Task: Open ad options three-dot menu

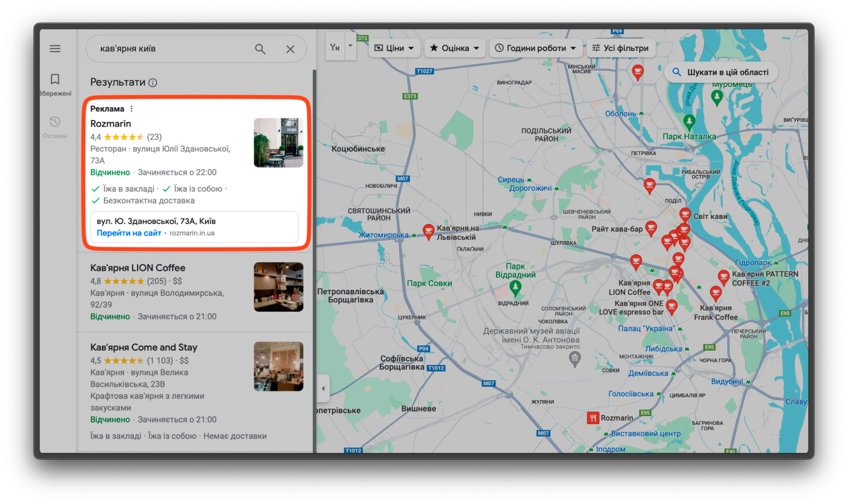Action: [x=132, y=109]
